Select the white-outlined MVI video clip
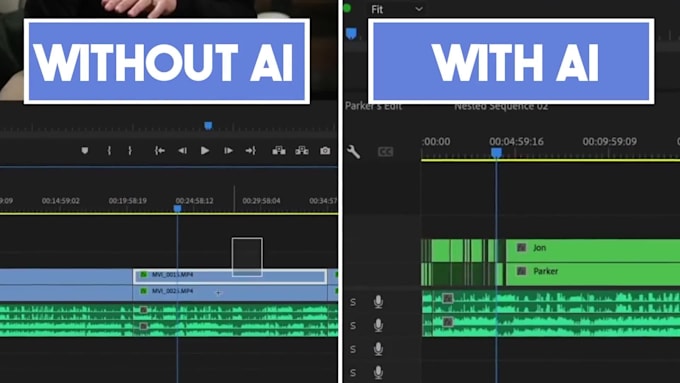 (x=230, y=276)
